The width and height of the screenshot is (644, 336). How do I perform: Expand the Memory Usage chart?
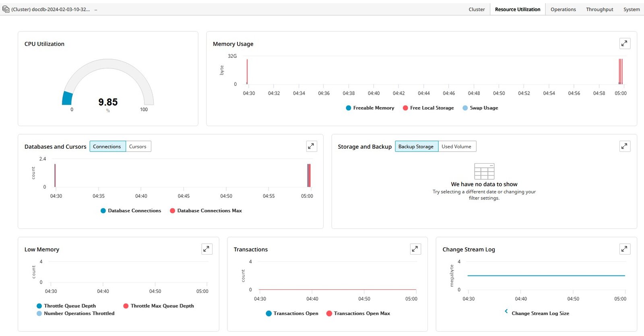(625, 44)
